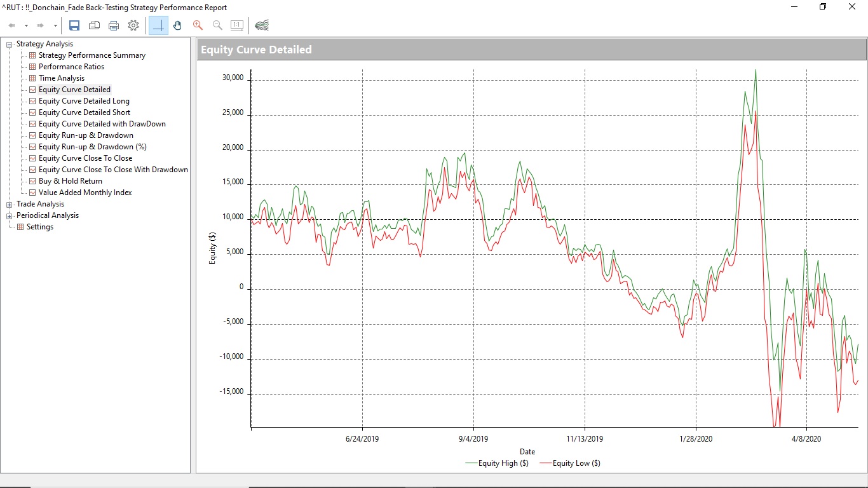Click the chart icon beside Equity Run-up & Drawdown
Viewport: 868px width, 488px height.
point(33,135)
